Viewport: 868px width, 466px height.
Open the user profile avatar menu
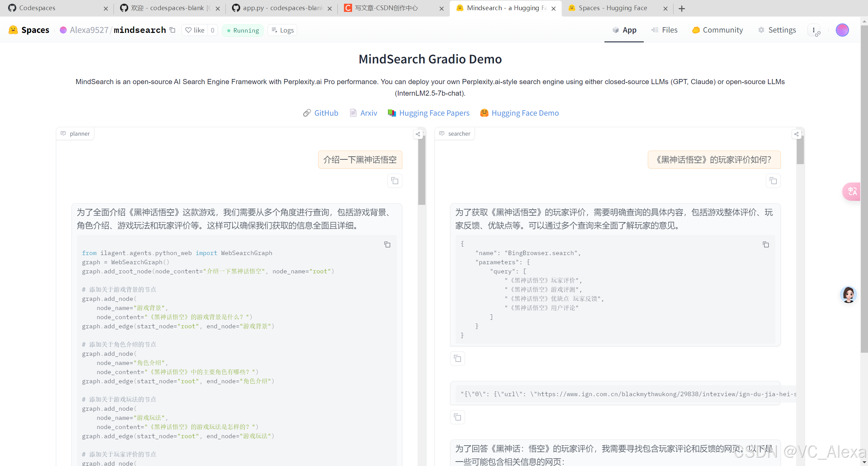coord(842,30)
